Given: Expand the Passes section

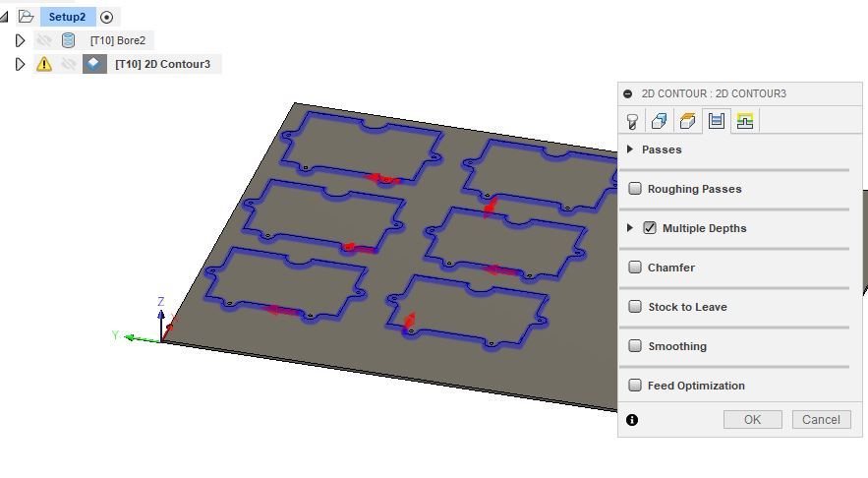Looking at the screenshot, I should [630, 149].
